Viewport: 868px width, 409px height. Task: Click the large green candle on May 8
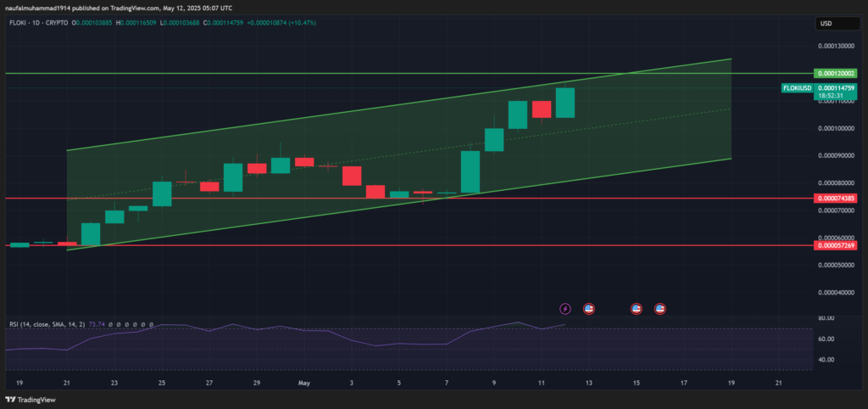(x=470, y=171)
